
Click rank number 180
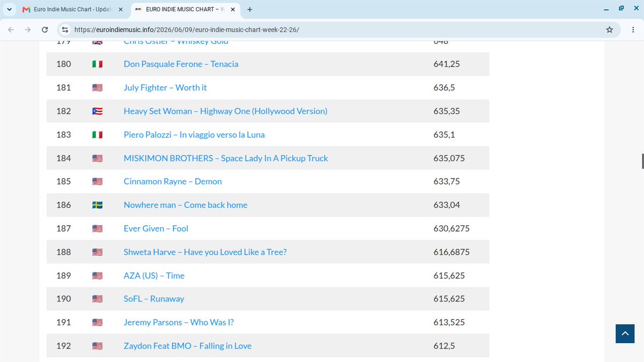point(63,64)
